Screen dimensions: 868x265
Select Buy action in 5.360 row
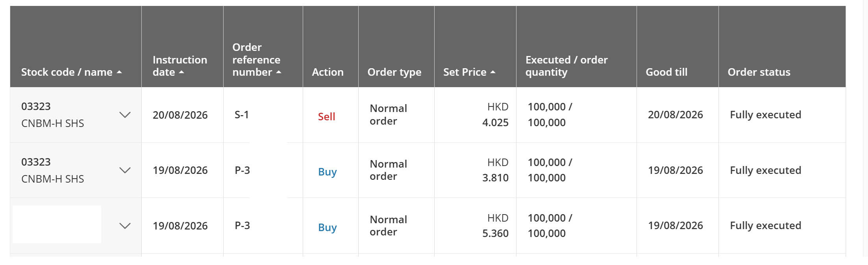[328, 228]
